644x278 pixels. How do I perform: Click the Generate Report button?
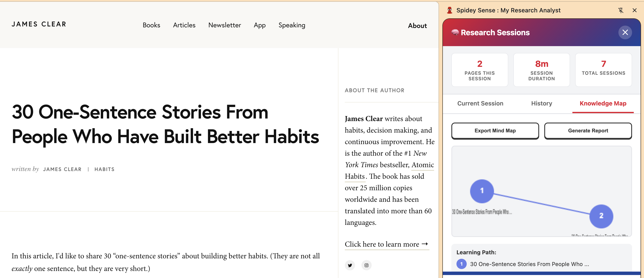[x=588, y=131]
